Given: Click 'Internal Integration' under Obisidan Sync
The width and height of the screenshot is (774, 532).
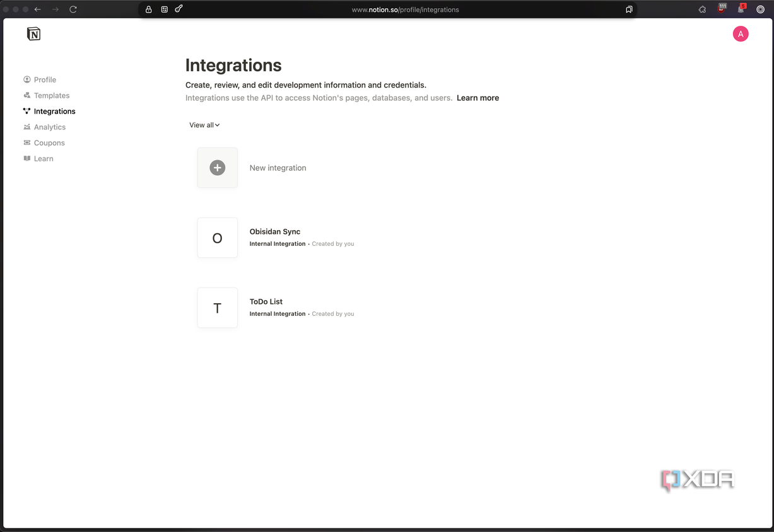Looking at the screenshot, I should pyautogui.click(x=278, y=244).
